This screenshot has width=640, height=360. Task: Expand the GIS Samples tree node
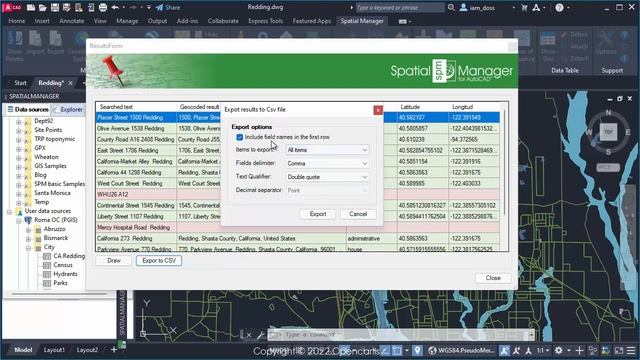18,167
